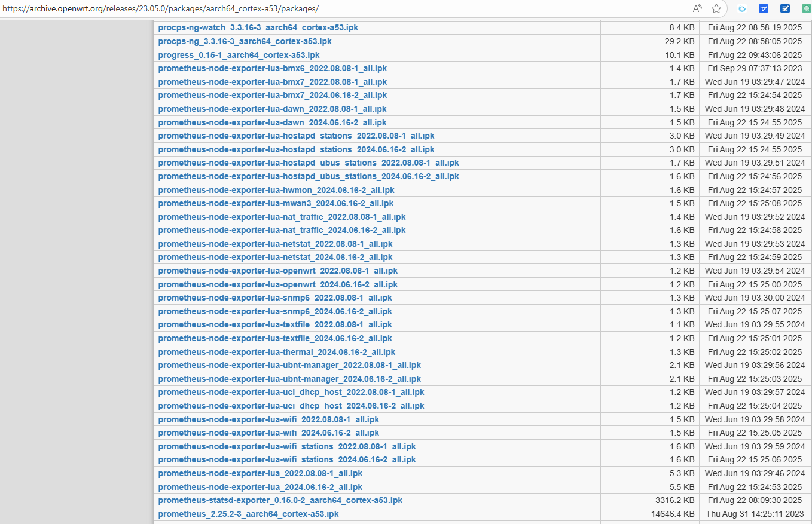Screen dimensions: 812x524
Task: Click date Fri Aug 22 08:58:19 2025
Action: coord(755,27)
